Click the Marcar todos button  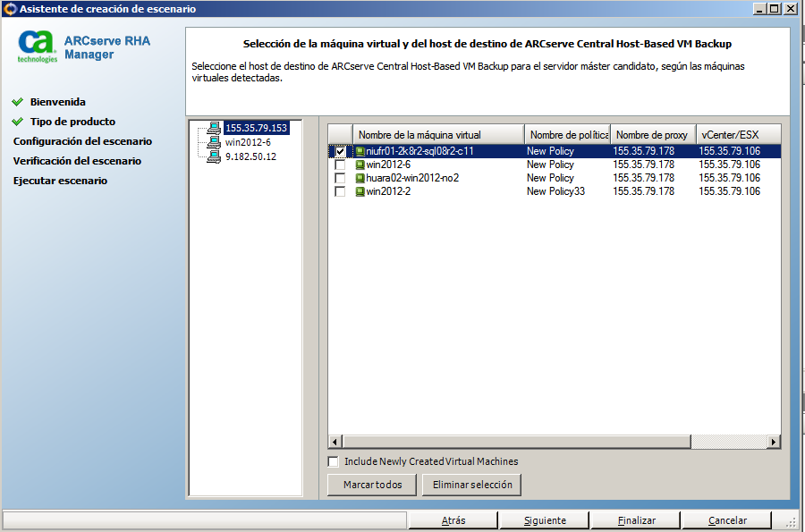click(x=372, y=485)
